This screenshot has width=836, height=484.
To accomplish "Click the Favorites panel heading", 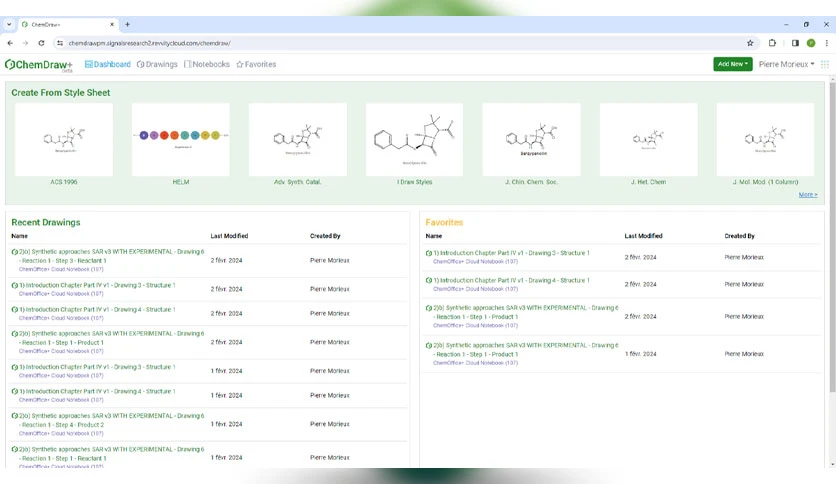I will (444, 223).
